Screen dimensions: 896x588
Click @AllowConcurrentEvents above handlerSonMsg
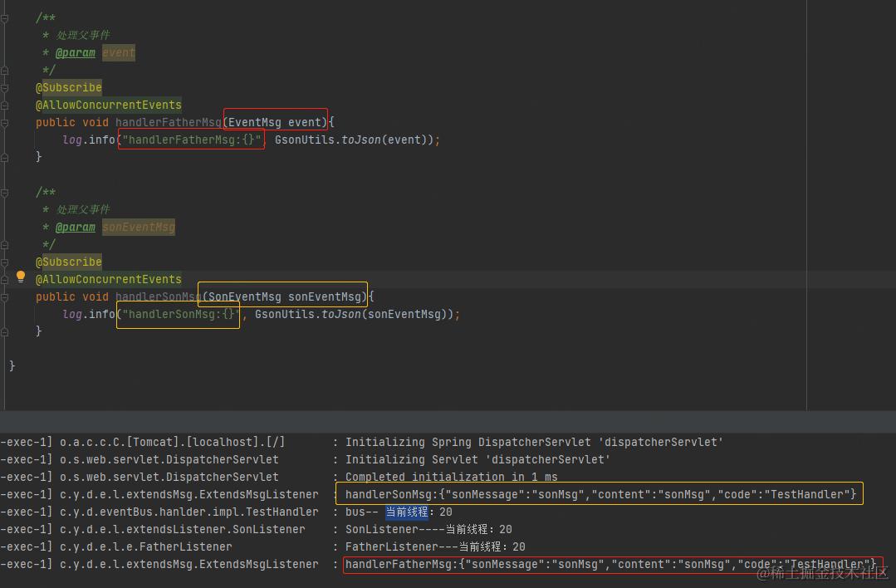click(109, 279)
